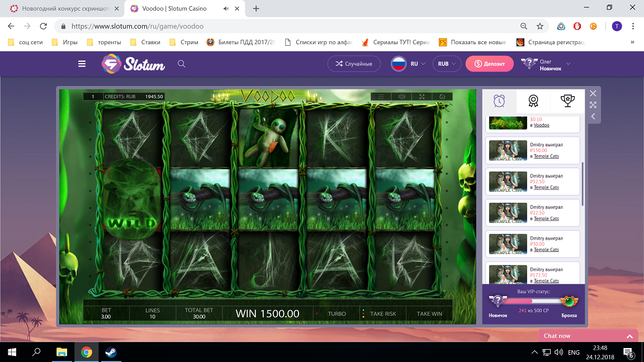Viewport: 644px width, 362px height.
Task: Toggle fullscreen inside the Voodoo game
Action: [422, 97]
